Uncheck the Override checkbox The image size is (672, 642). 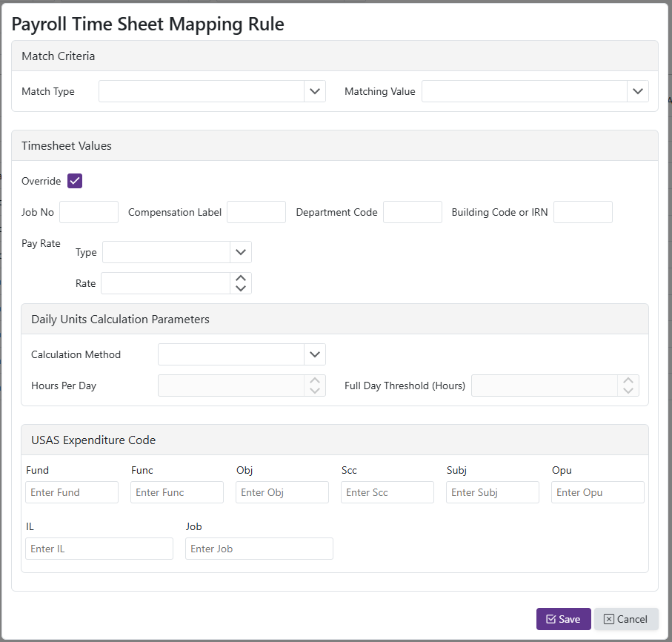click(75, 181)
